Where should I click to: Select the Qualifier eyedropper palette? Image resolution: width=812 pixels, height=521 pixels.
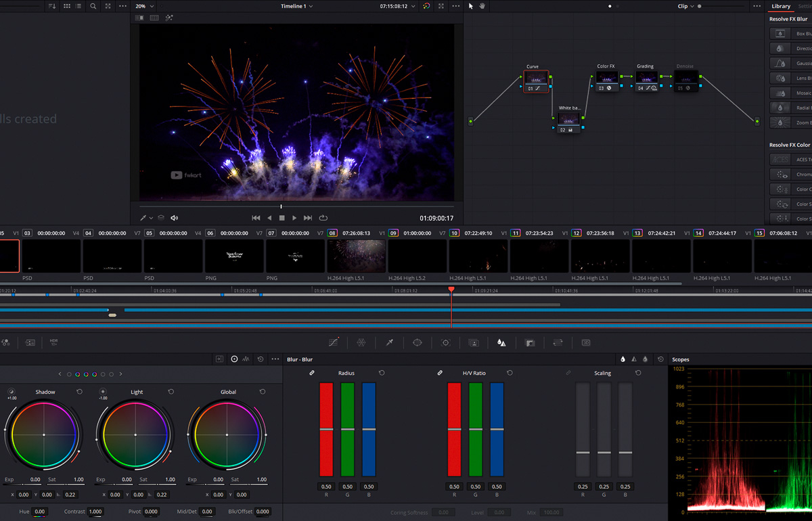tap(390, 343)
